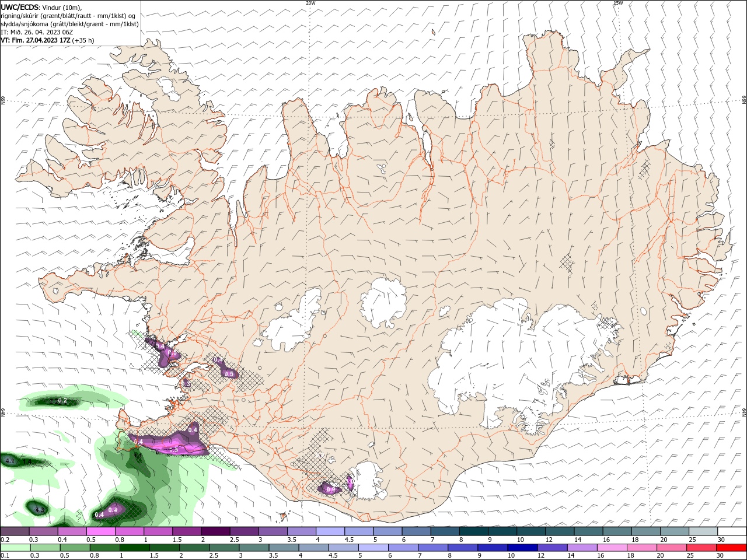Pick the 1.5–2 snow scale swatch
The width and height of the screenshot is (747, 560).
[x=186, y=531]
